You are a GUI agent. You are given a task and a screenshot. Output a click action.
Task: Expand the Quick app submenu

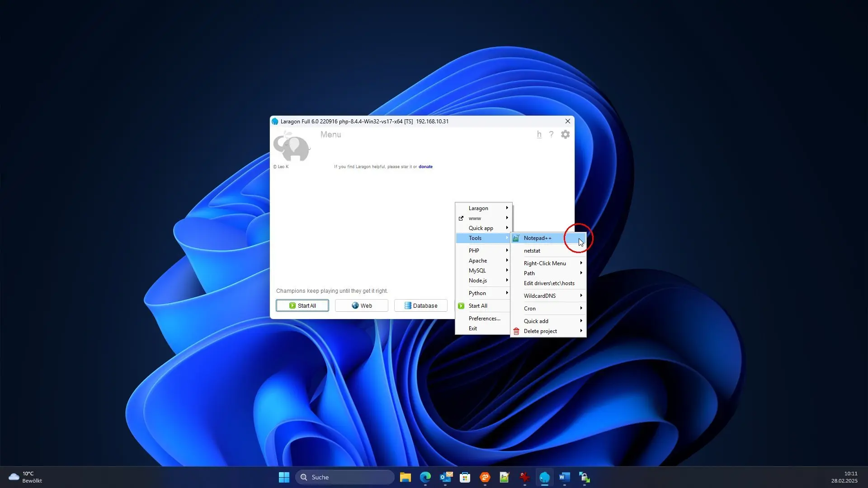point(483,228)
